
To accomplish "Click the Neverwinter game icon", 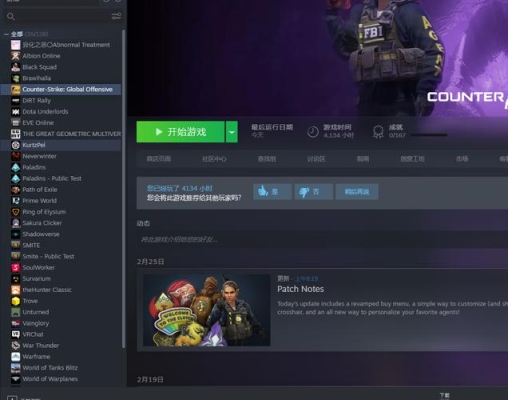I will pos(16,156).
